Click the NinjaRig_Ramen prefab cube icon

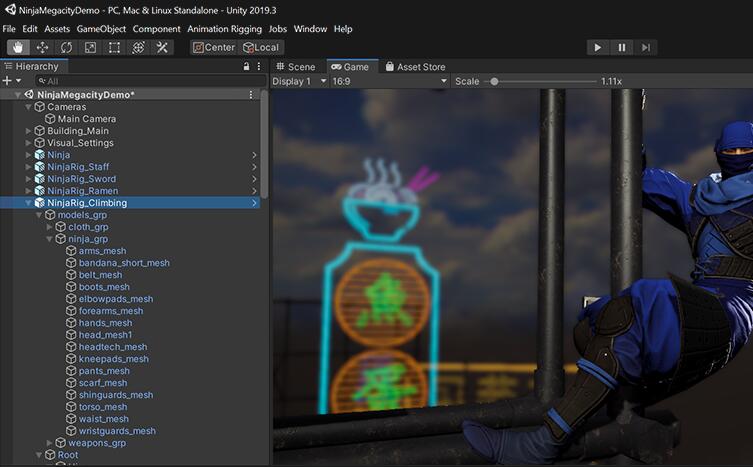[40, 191]
